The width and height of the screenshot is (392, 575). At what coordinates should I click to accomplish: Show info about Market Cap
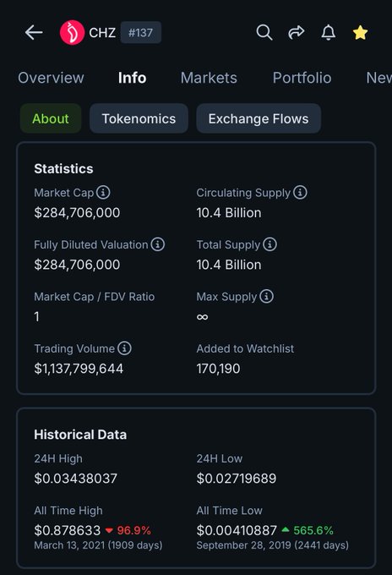tap(103, 192)
